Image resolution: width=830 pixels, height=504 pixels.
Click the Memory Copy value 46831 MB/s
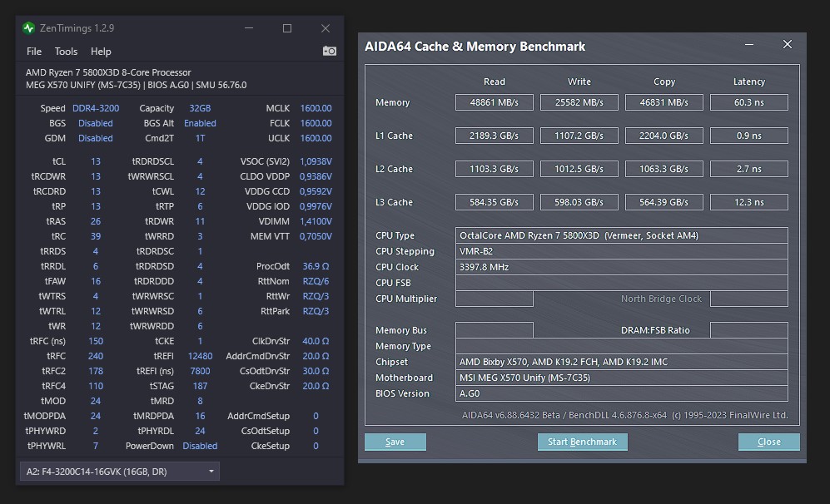click(664, 102)
